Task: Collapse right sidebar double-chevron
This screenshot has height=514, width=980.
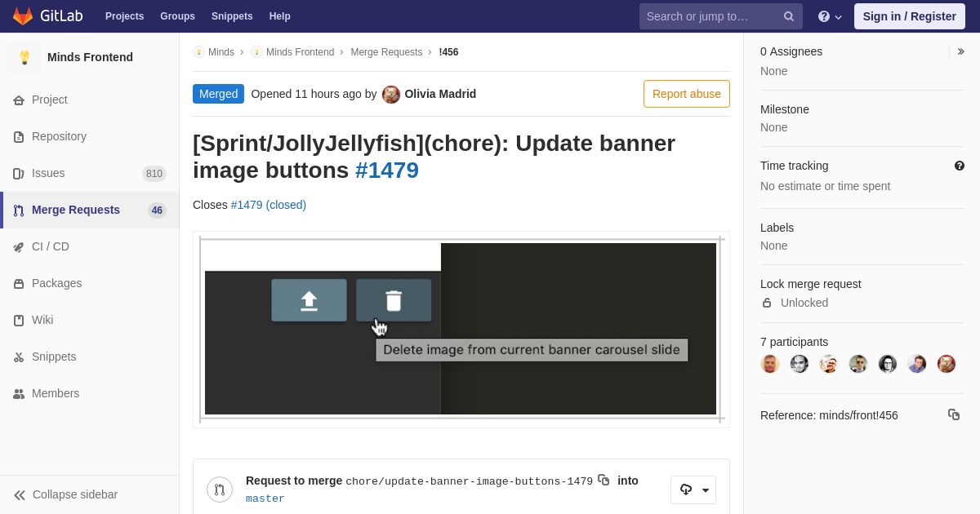Action: tap(961, 51)
